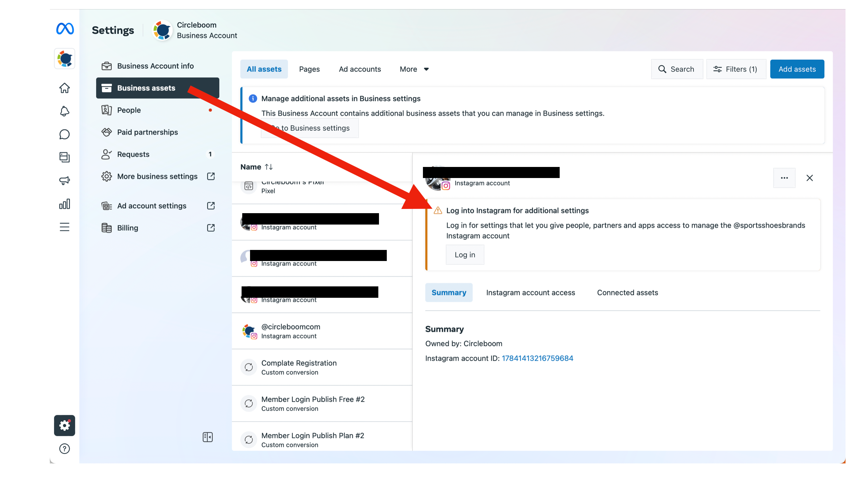This screenshot has height=481, width=868.
Task: Open Requests menu item
Action: [x=158, y=154]
